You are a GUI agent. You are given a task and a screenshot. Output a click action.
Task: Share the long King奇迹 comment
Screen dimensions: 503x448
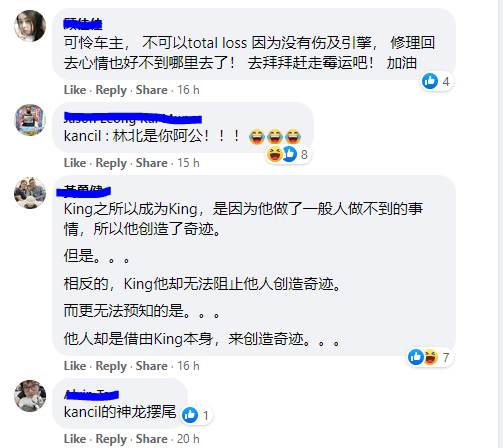coord(151,366)
